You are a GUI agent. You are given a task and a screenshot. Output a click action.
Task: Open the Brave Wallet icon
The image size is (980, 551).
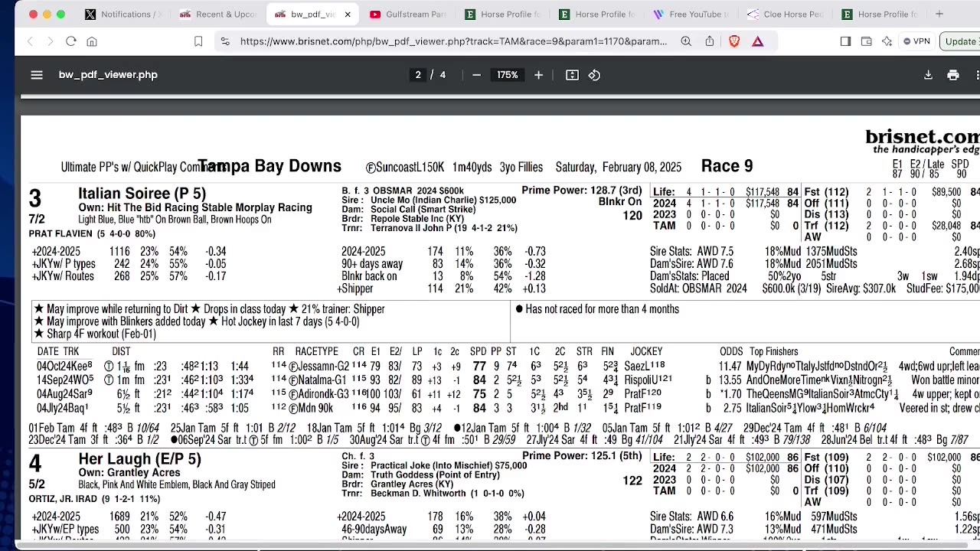tap(866, 41)
